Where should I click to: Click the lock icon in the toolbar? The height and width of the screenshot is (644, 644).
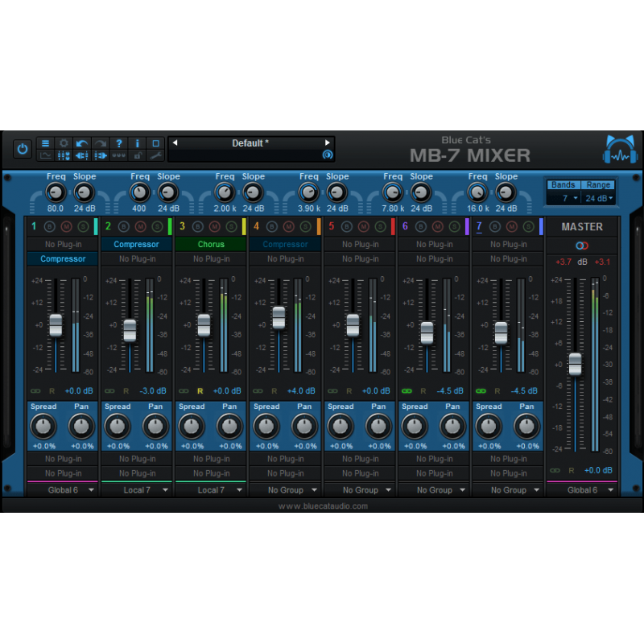tap(137, 155)
